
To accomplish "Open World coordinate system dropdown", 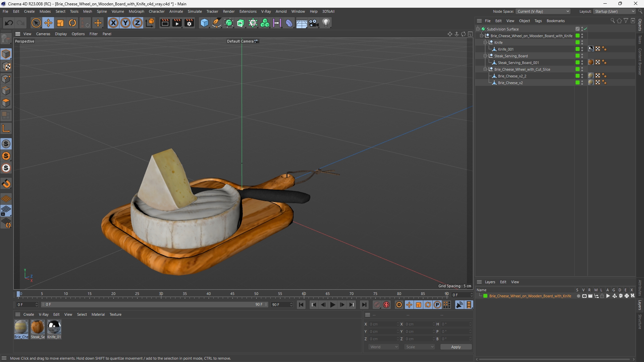I will pyautogui.click(x=384, y=347).
